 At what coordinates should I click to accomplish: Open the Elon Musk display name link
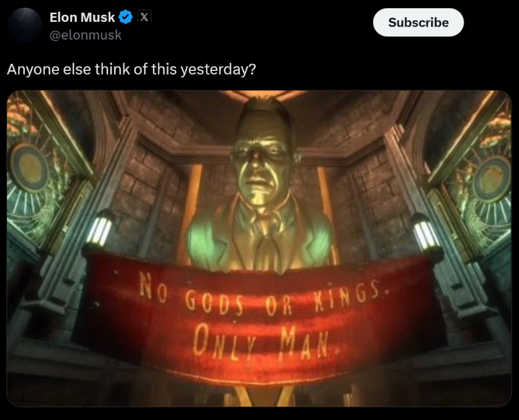pos(82,17)
